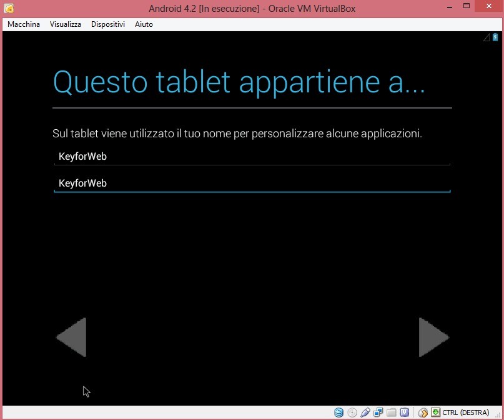Image resolution: width=504 pixels, height=420 pixels.
Task: Focus the second KeyforWeb name field
Action: pyautogui.click(x=252, y=183)
